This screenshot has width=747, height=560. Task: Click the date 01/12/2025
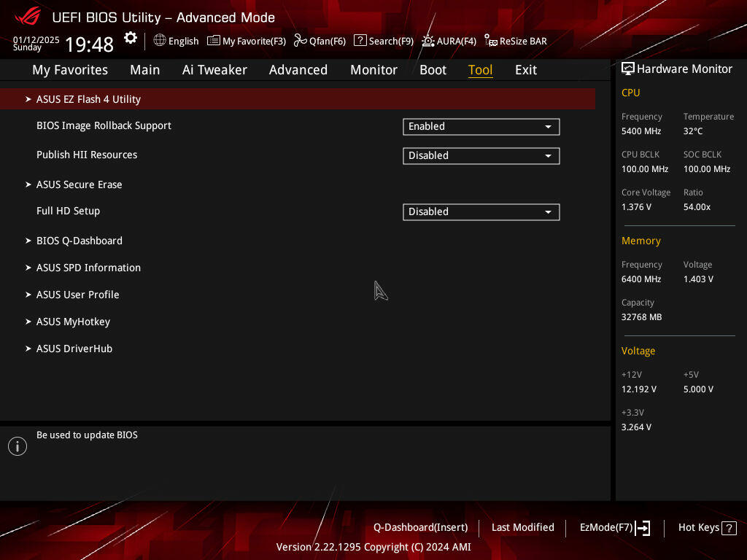click(36, 40)
